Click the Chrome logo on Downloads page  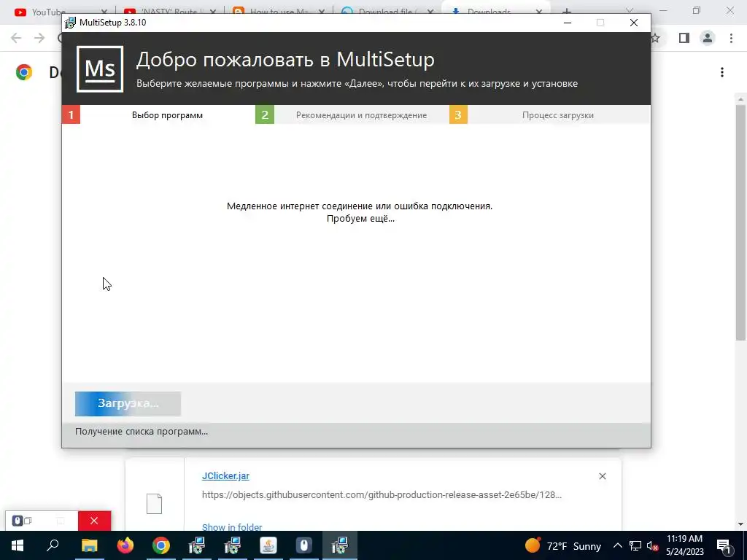click(x=24, y=72)
